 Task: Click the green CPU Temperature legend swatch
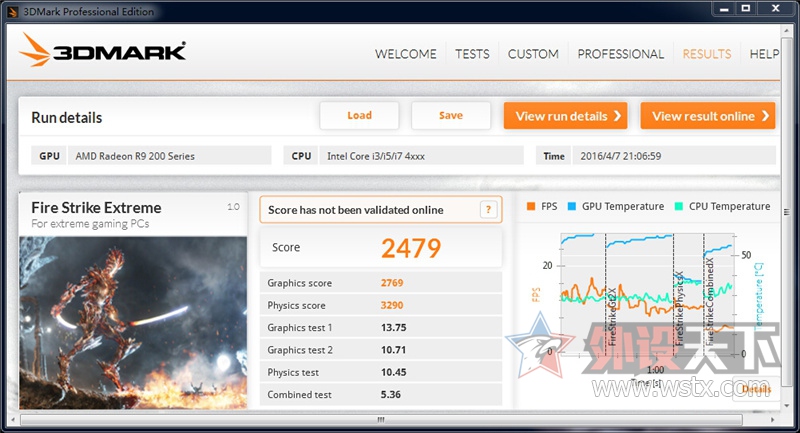[x=679, y=206]
